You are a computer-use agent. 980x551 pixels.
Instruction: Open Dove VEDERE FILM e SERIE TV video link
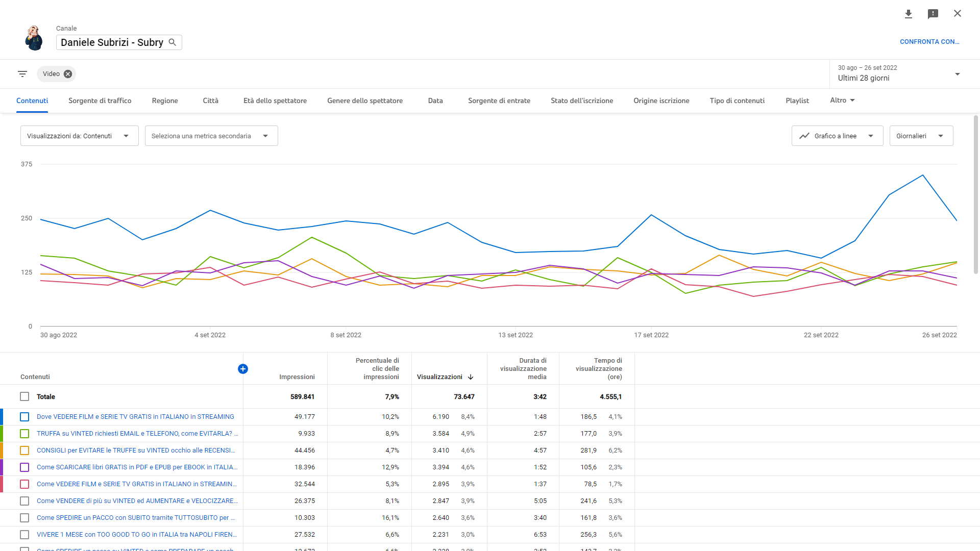[x=135, y=417]
